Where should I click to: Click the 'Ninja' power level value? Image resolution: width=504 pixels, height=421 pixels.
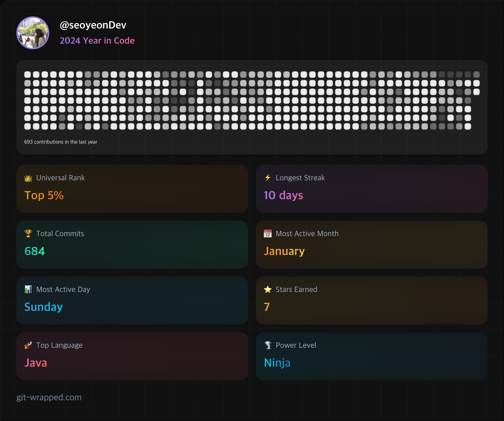pos(277,363)
